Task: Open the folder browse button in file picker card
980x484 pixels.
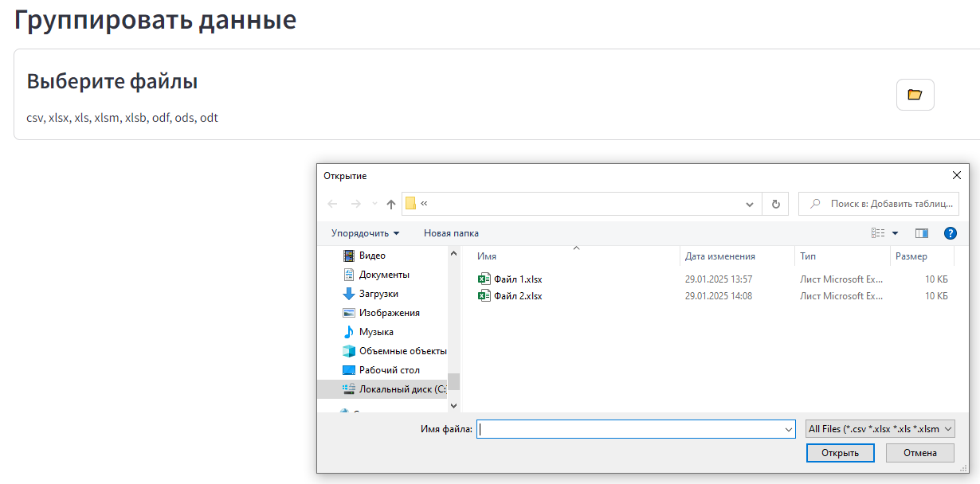Action: pyautogui.click(x=915, y=95)
